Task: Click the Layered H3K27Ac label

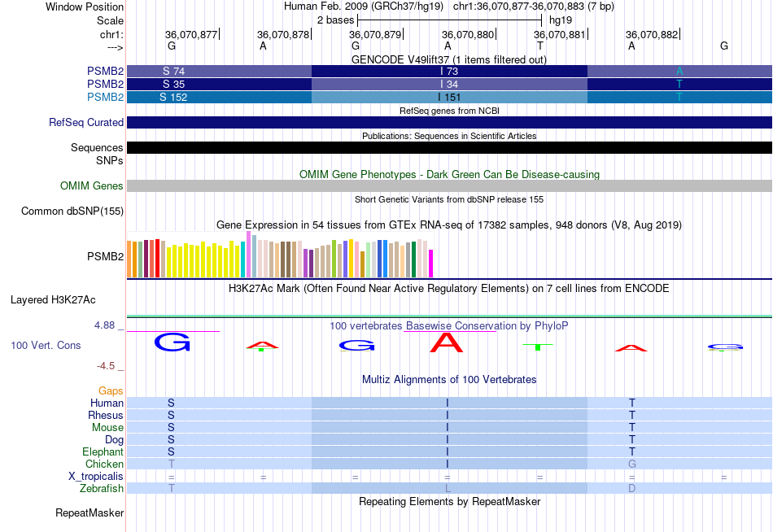Action: [x=53, y=300]
